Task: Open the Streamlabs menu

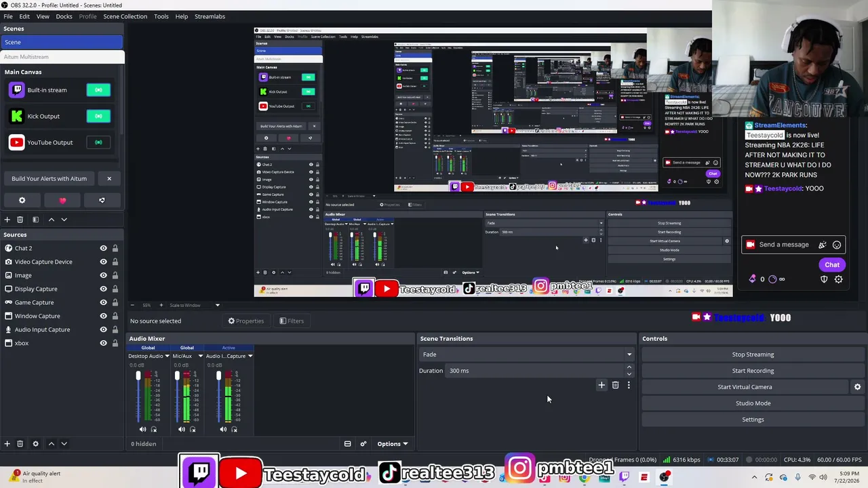Action: coord(210,16)
